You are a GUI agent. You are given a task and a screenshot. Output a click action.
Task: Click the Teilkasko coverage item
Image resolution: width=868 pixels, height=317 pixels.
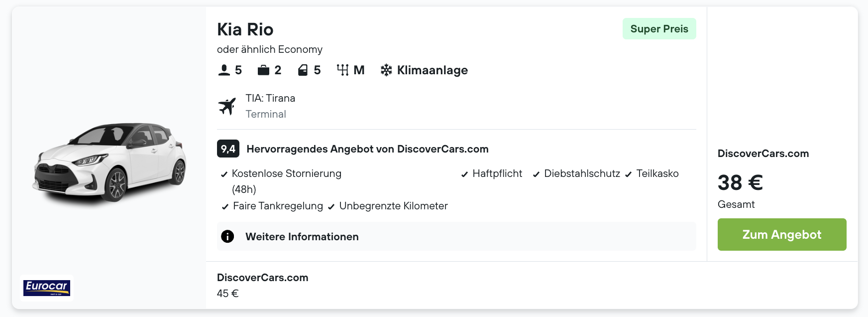pyautogui.click(x=657, y=173)
